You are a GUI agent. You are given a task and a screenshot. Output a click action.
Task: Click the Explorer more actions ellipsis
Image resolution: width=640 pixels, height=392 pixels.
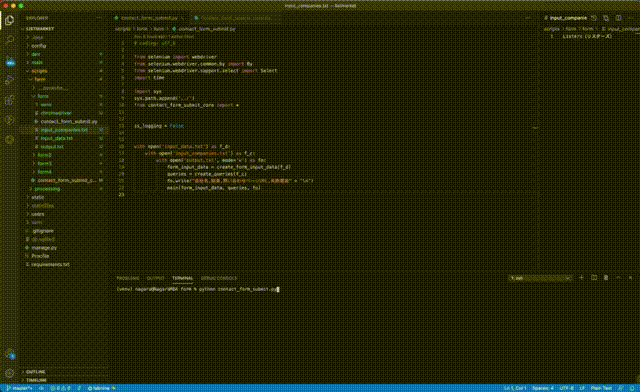tap(99, 18)
